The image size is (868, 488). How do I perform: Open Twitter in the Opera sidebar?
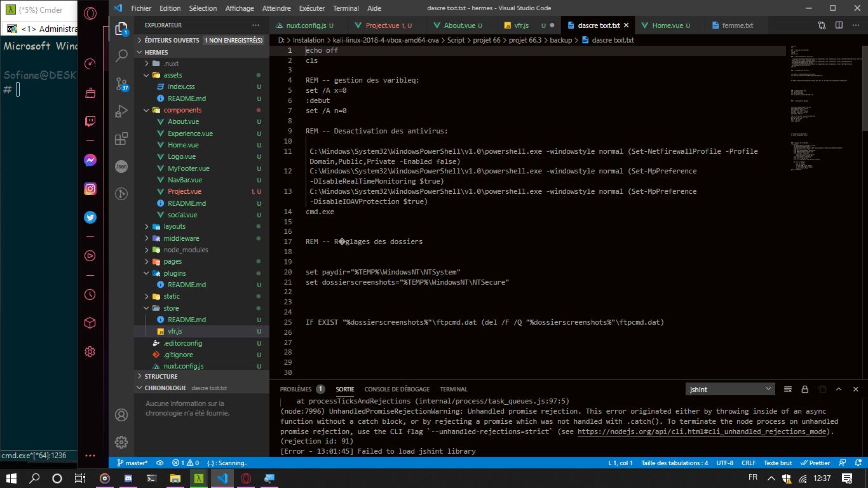coord(90,217)
